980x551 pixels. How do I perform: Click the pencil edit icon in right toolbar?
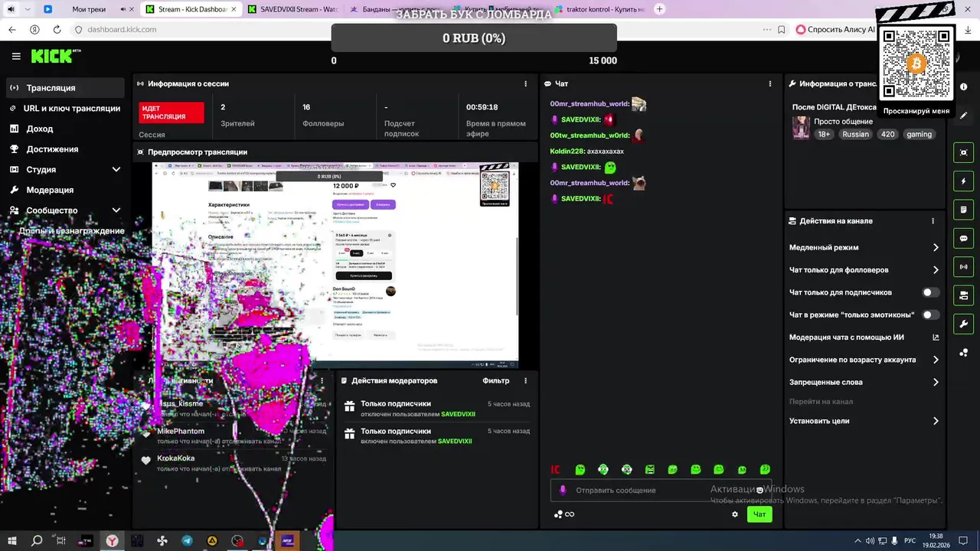tap(963, 116)
